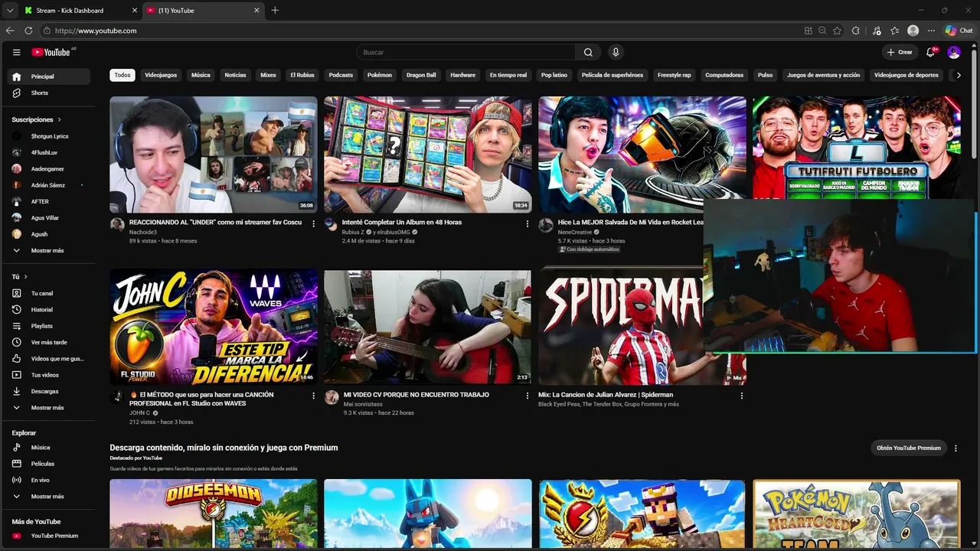Open Adrián Sáenz subscription channel
The height and width of the screenshot is (551, 980).
tap(49, 185)
